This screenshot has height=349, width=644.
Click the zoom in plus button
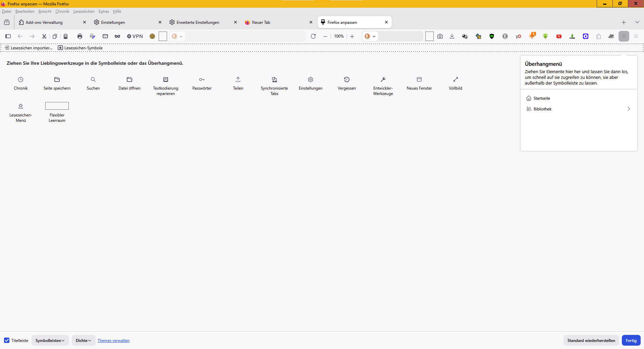[352, 36]
